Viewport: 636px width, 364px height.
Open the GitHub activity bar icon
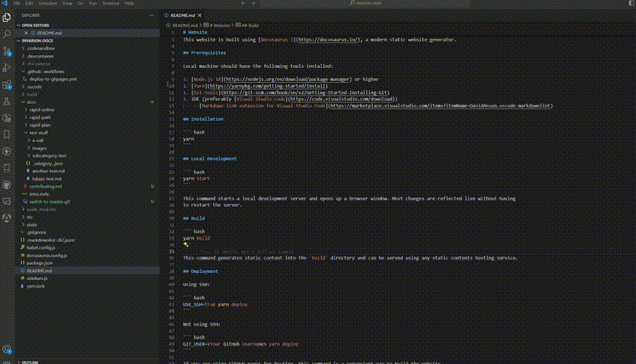(6, 184)
